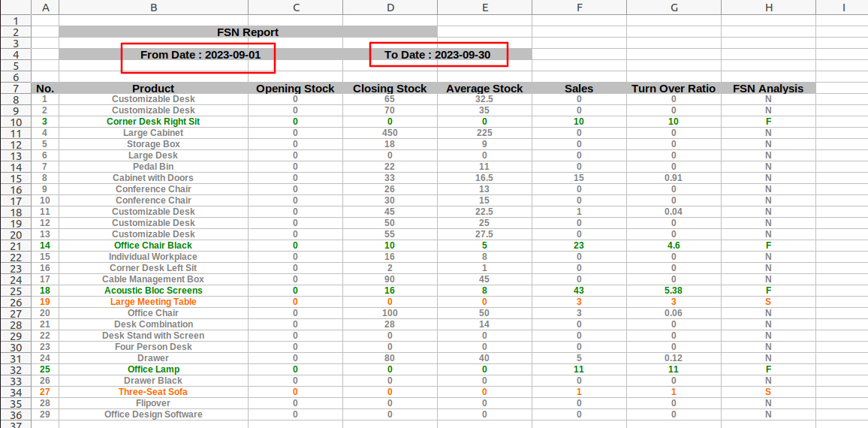Click the FSN Report title cell

248,32
